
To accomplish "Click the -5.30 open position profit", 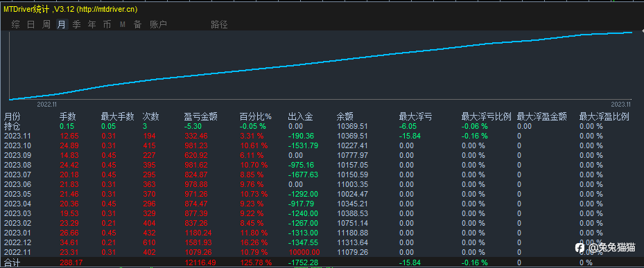I will (193, 126).
